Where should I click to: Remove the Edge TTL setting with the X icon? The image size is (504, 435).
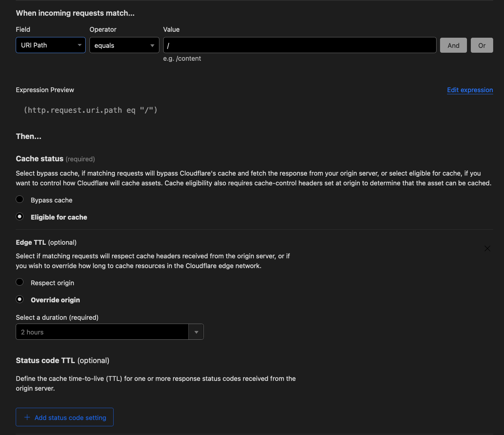click(487, 249)
